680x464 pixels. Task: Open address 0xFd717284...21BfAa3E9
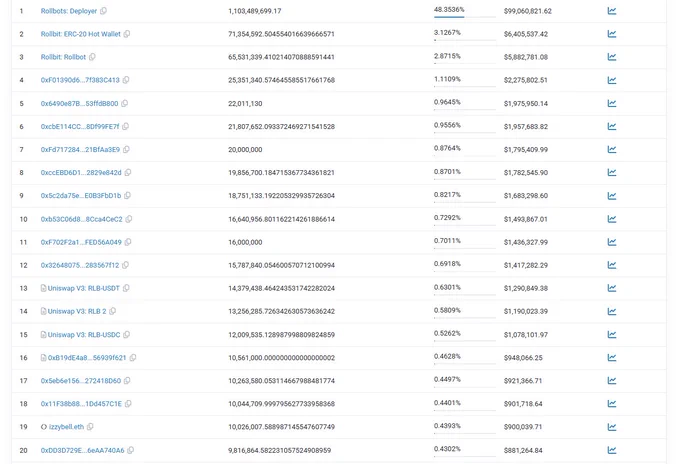pos(80,149)
